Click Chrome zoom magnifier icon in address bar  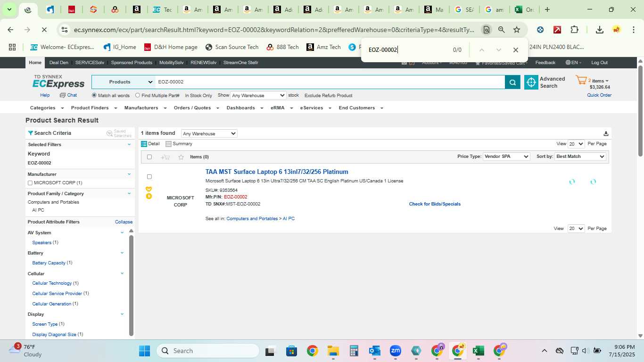tap(502, 30)
